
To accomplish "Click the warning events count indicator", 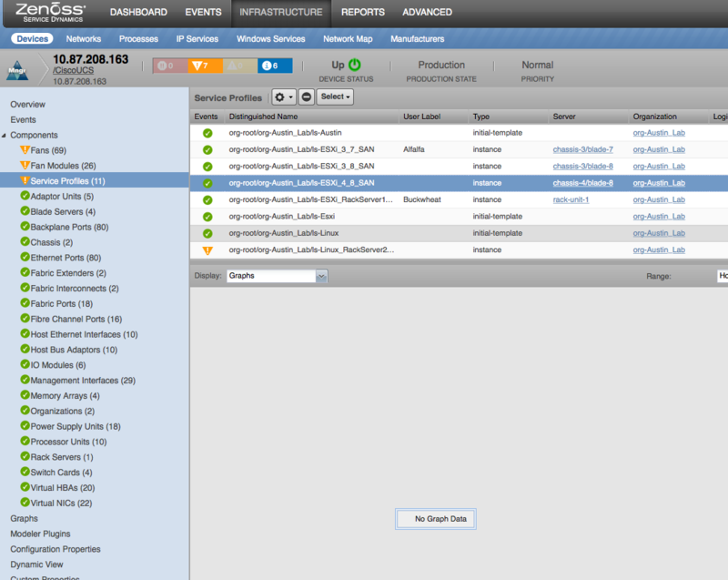I will (x=240, y=66).
